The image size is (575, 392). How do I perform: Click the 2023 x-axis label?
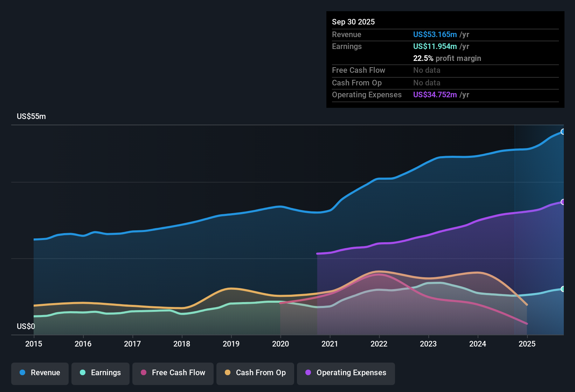tap(428, 344)
